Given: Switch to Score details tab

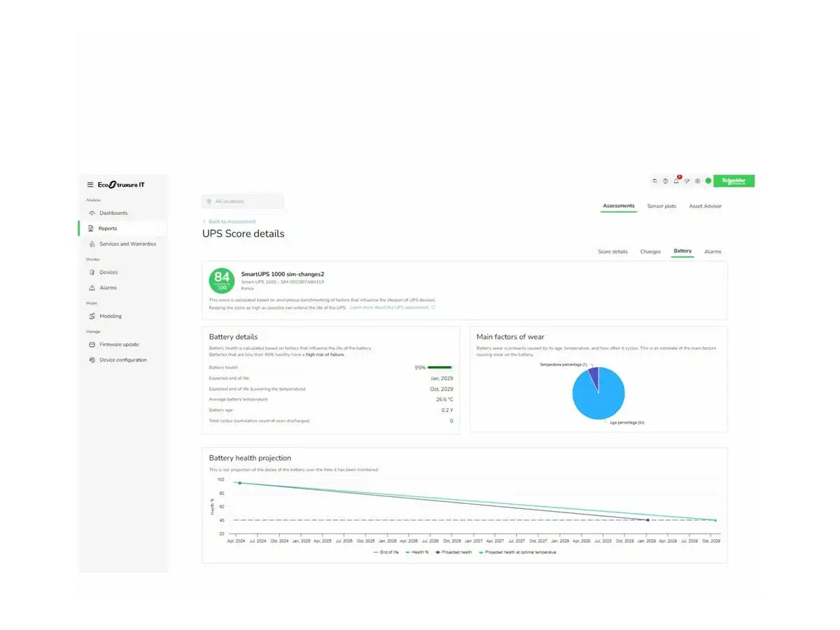Looking at the screenshot, I should pyautogui.click(x=612, y=251).
